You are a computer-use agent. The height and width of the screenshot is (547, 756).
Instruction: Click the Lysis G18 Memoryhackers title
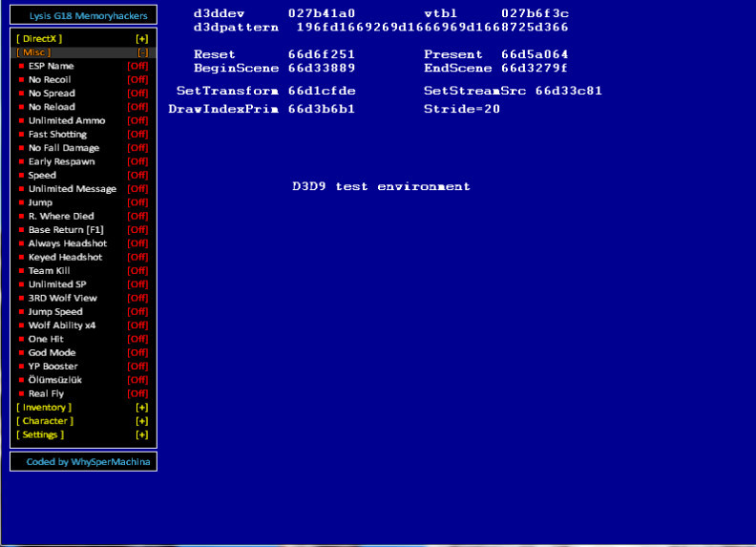(88, 16)
